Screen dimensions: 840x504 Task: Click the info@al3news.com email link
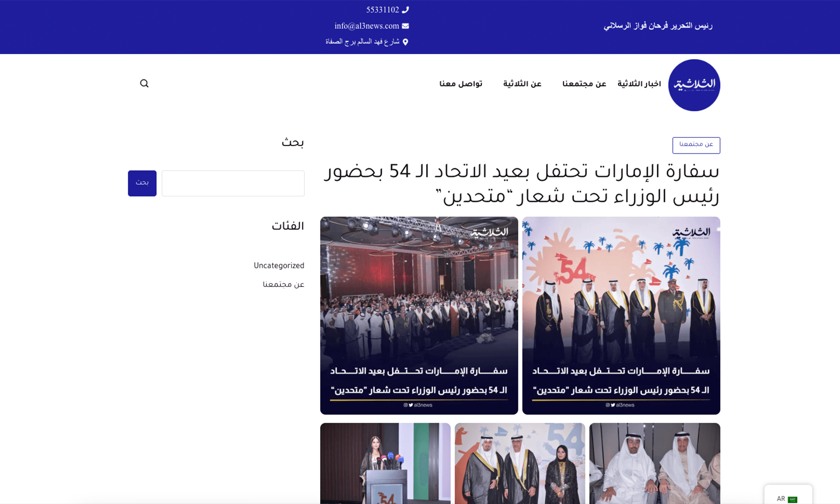367,26
